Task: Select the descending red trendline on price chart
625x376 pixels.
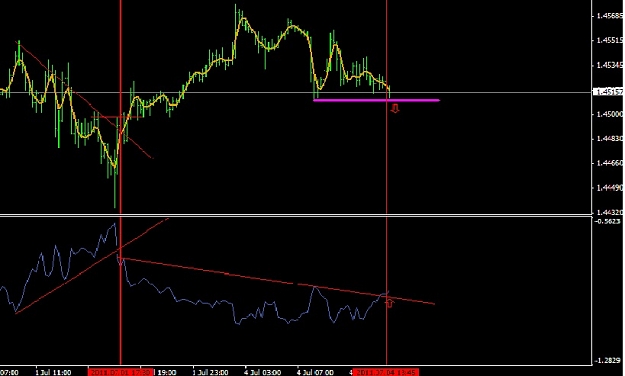Action: [84, 99]
